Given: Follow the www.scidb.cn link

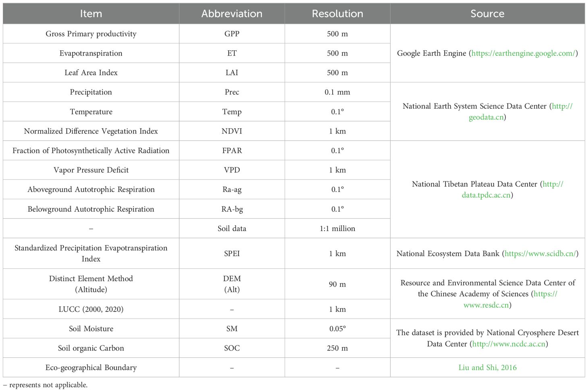Looking at the screenshot, I should [540, 254].
